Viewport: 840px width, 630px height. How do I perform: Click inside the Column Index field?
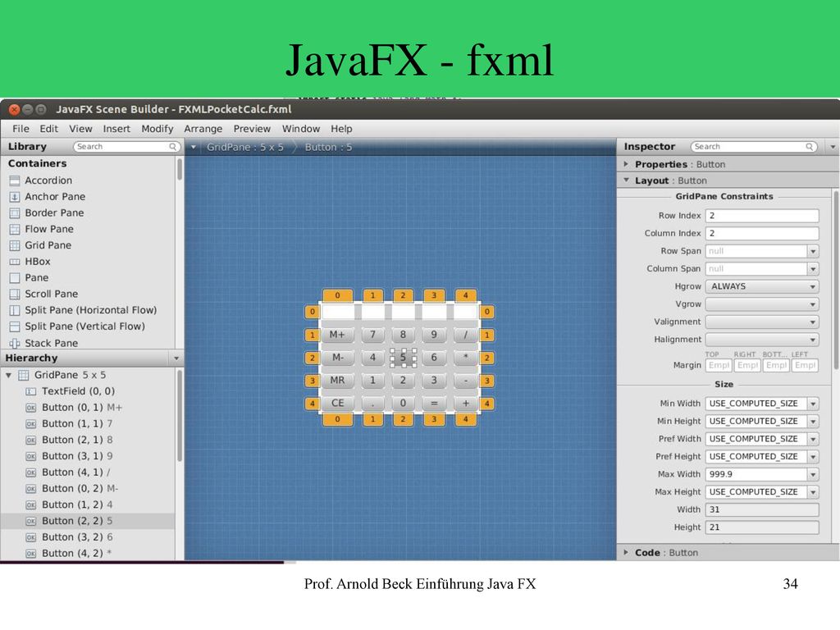click(x=762, y=234)
